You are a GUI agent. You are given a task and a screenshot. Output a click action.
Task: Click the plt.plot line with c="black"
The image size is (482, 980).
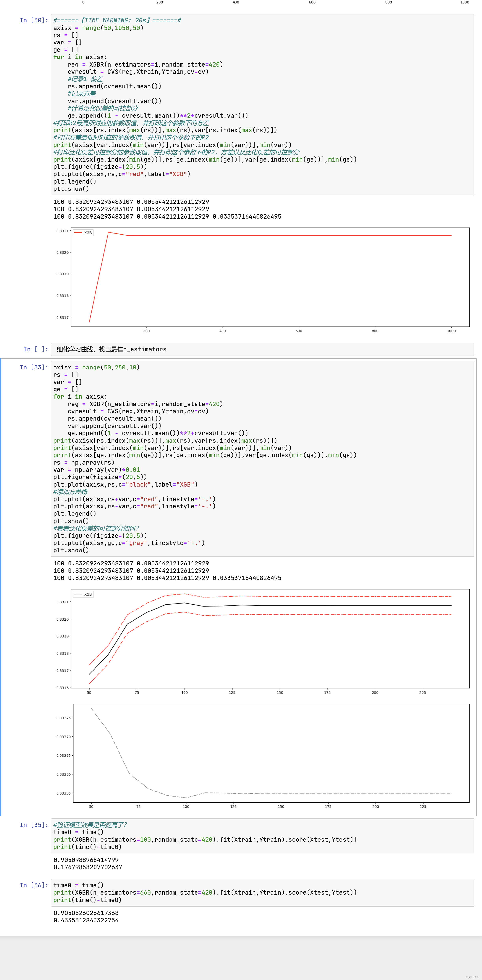point(125,485)
